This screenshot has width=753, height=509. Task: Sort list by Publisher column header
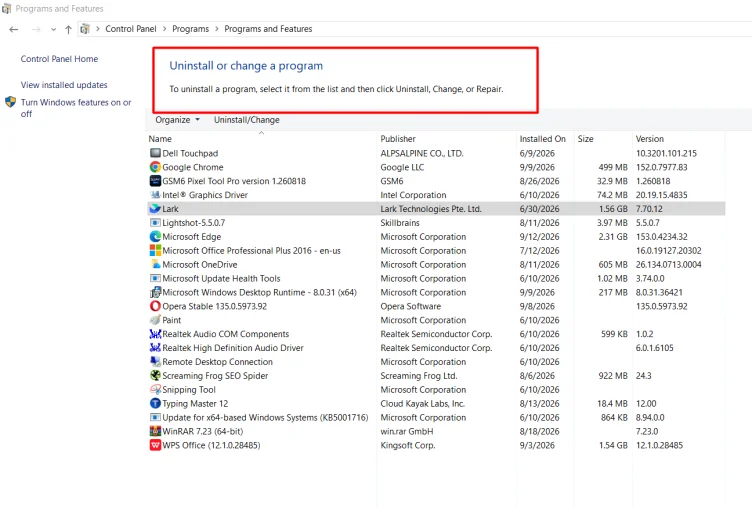click(398, 139)
